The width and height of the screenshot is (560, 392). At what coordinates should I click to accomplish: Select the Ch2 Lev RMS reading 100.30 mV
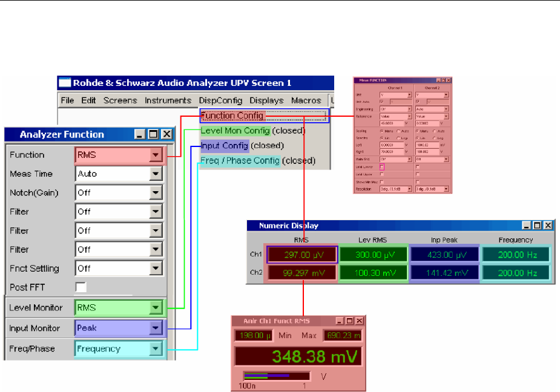(374, 273)
